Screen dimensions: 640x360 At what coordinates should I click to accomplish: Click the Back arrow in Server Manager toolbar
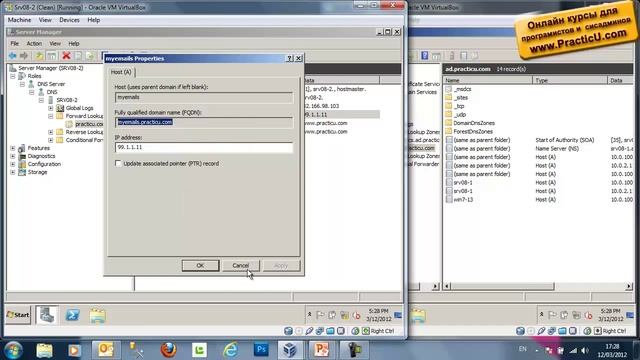click(13, 56)
